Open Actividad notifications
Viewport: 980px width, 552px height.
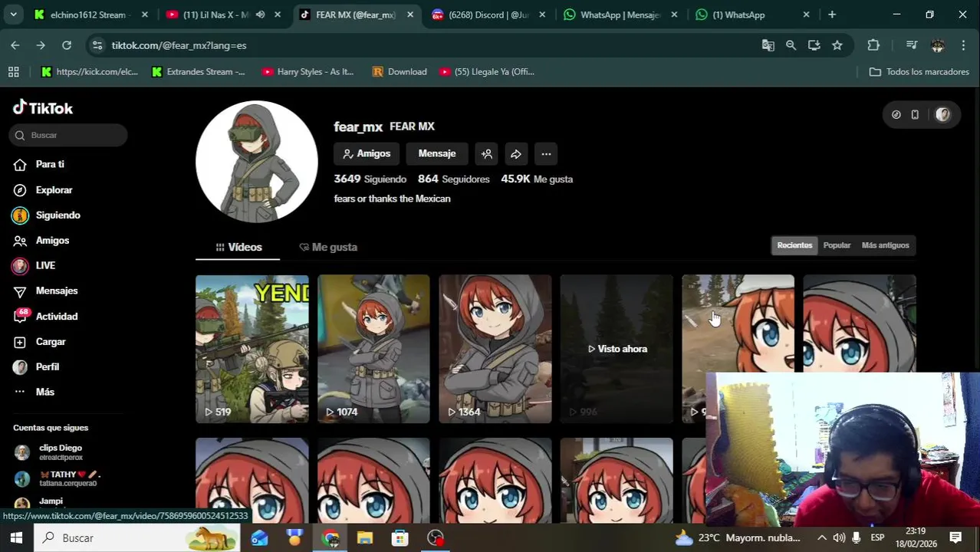[45, 316]
